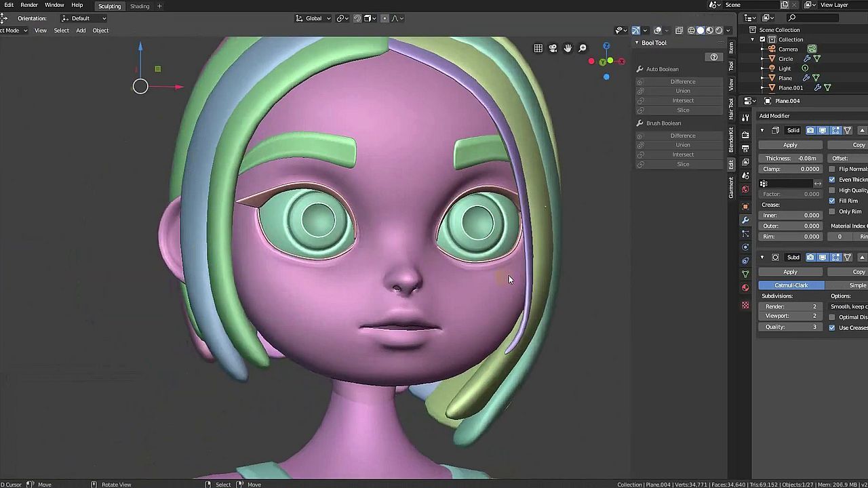The height and width of the screenshot is (488, 868).
Task: Apply the Solidify modifier
Action: pyautogui.click(x=790, y=145)
